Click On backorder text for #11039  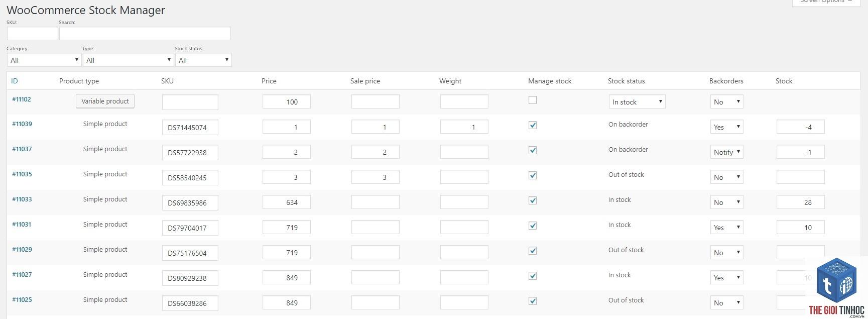628,124
